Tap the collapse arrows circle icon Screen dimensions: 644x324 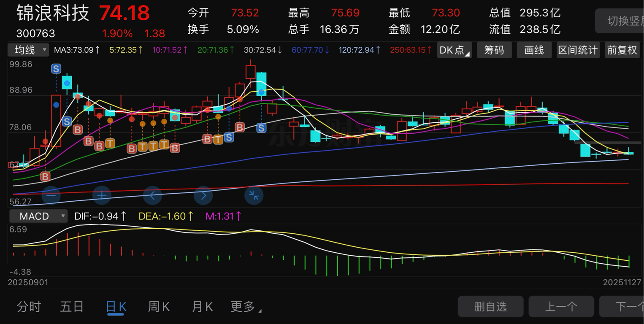click(254, 195)
